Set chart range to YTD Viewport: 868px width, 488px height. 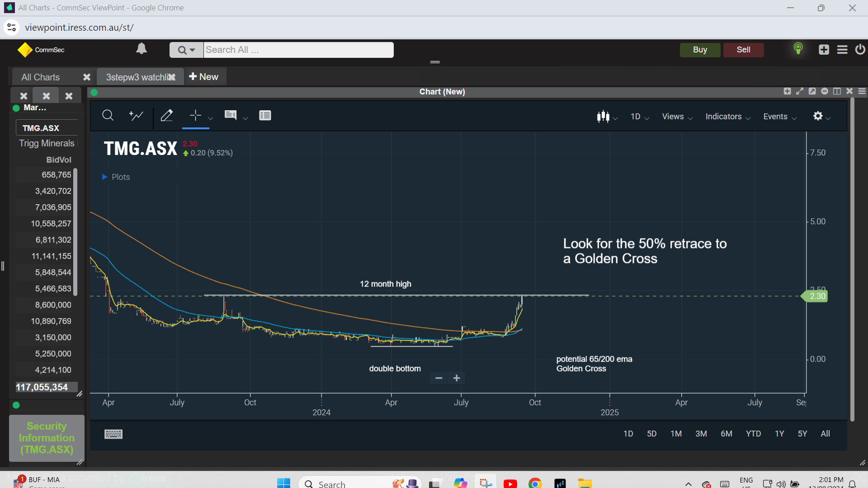(753, 434)
